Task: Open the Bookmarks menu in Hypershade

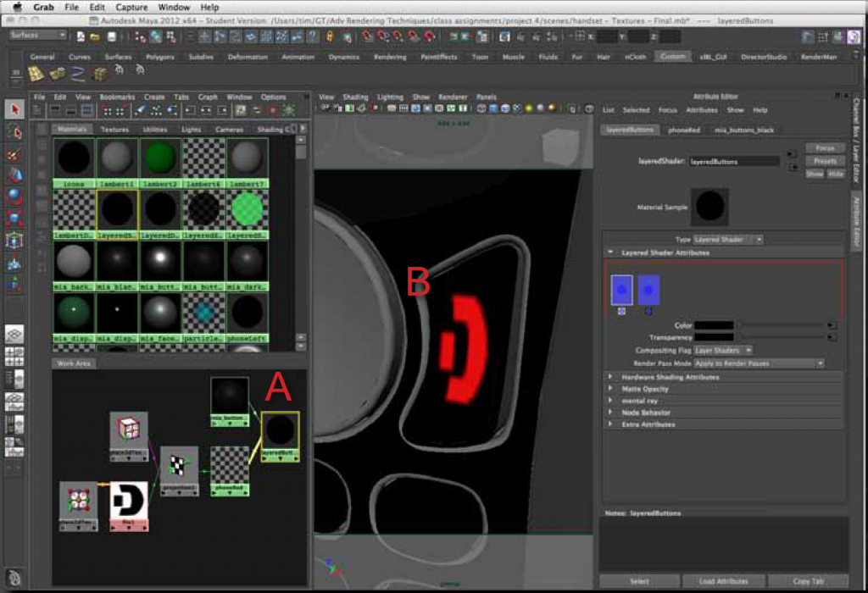Action: [x=115, y=97]
